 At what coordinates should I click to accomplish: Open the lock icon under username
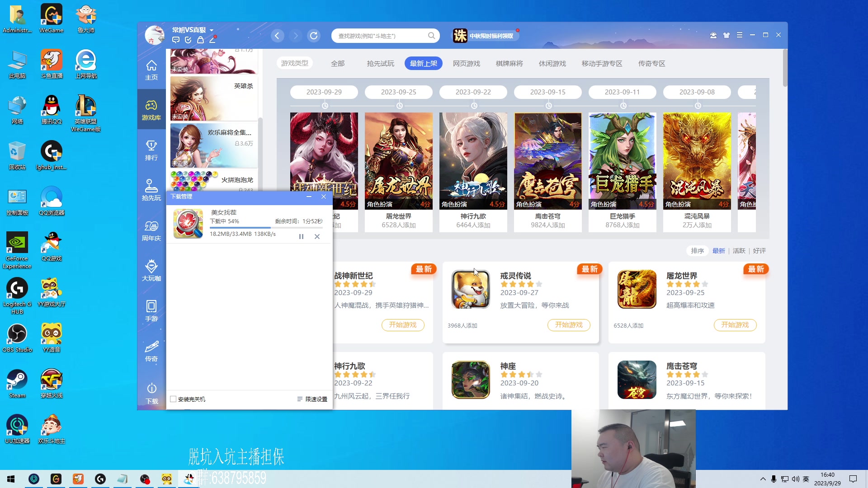pos(200,40)
